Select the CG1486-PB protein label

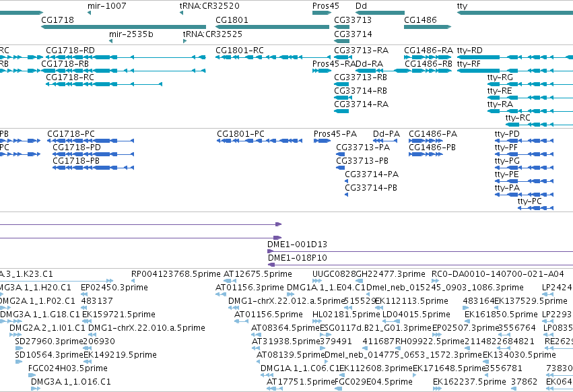point(432,148)
